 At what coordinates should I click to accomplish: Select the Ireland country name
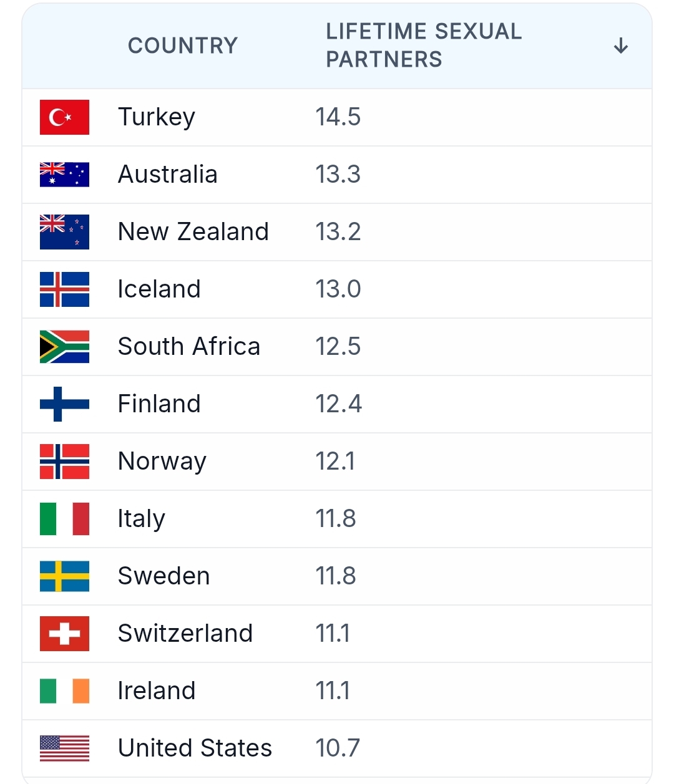tap(157, 691)
